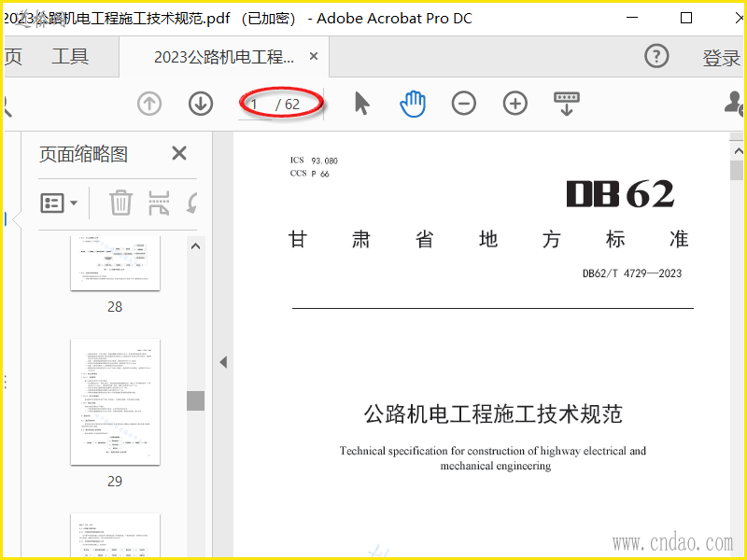This screenshot has height=560, width=747.
Task: Click the thumbnail panel scrollbar handle
Action: click(195, 400)
